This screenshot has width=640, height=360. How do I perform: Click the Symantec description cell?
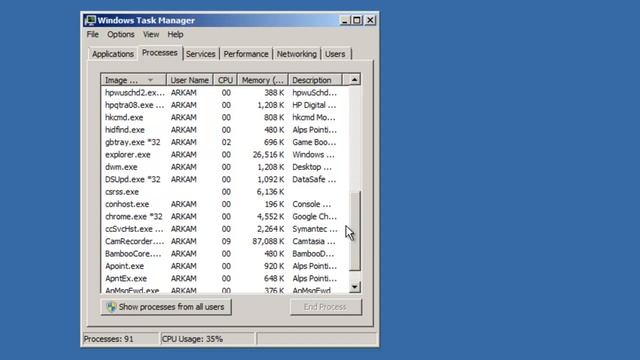pos(315,229)
